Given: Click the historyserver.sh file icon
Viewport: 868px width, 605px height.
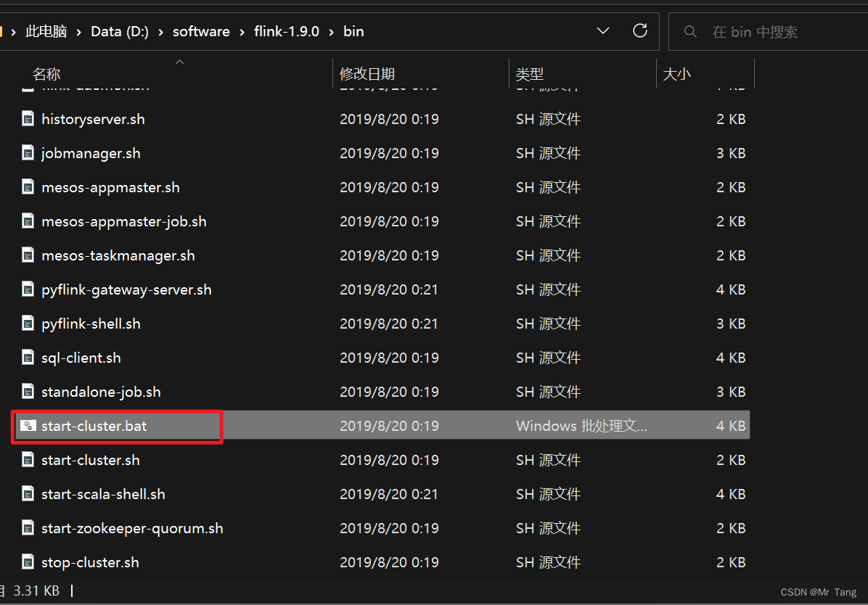Looking at the screenshot, I should (28, 119).
